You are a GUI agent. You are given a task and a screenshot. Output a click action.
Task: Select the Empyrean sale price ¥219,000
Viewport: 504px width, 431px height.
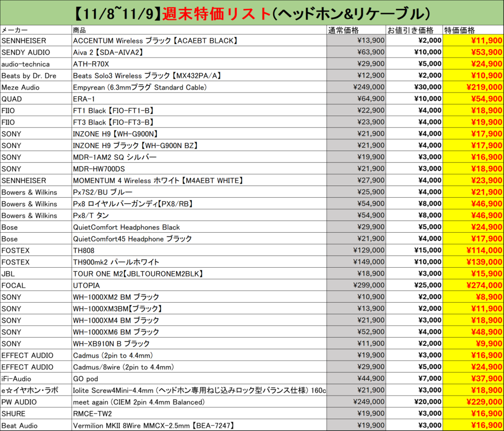pos(473,87)
